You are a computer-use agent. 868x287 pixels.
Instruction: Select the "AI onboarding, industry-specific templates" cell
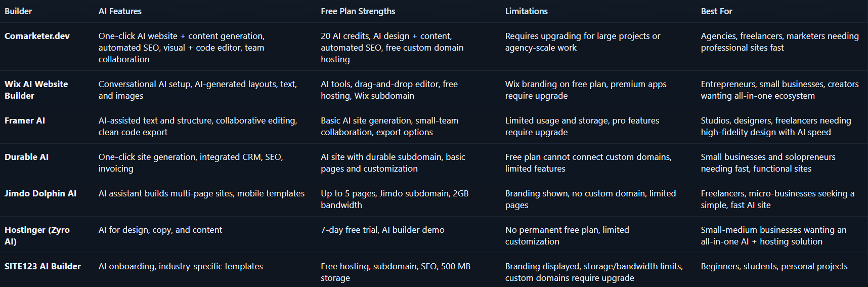[181, 266]
